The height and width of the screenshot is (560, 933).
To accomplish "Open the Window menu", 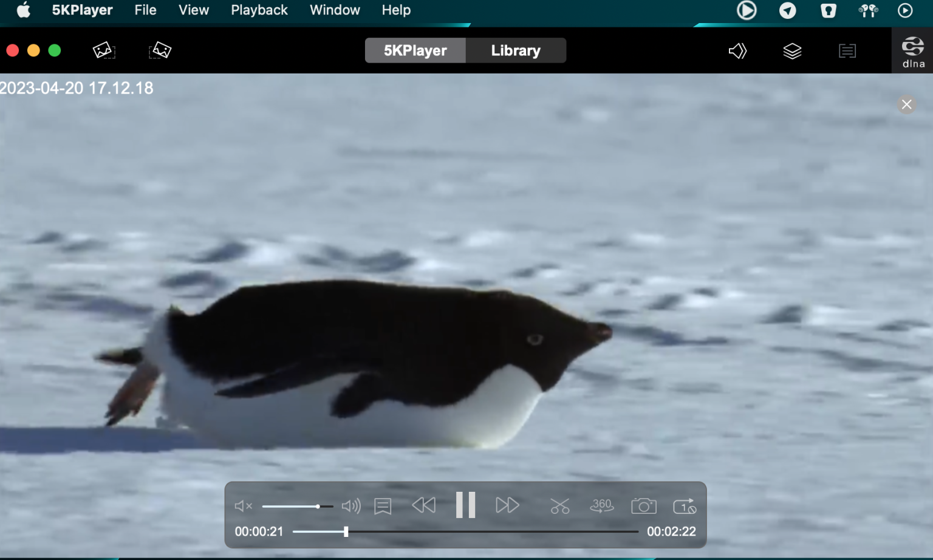I will [x=335, y=10].
